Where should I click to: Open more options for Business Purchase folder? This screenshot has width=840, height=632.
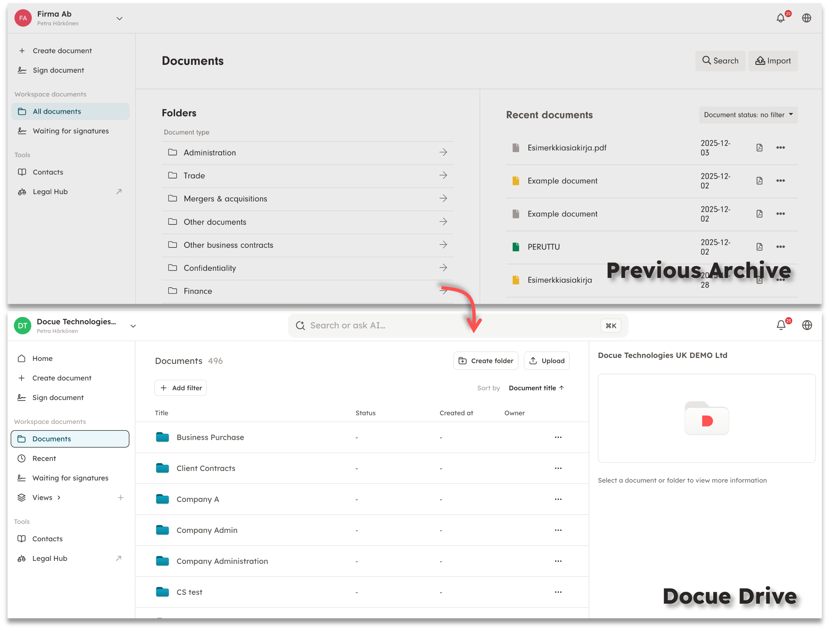click(x=558, y=437)
